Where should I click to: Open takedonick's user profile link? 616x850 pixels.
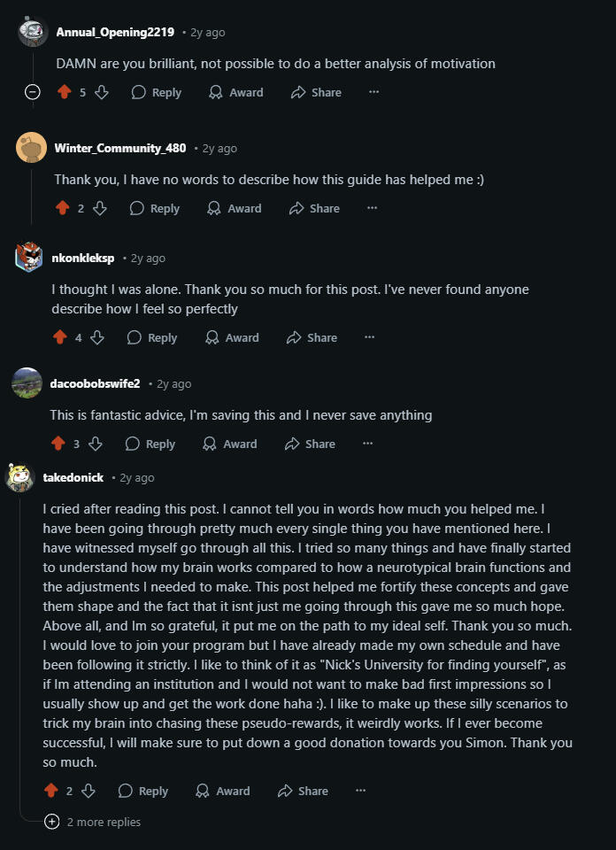point(75,477)
